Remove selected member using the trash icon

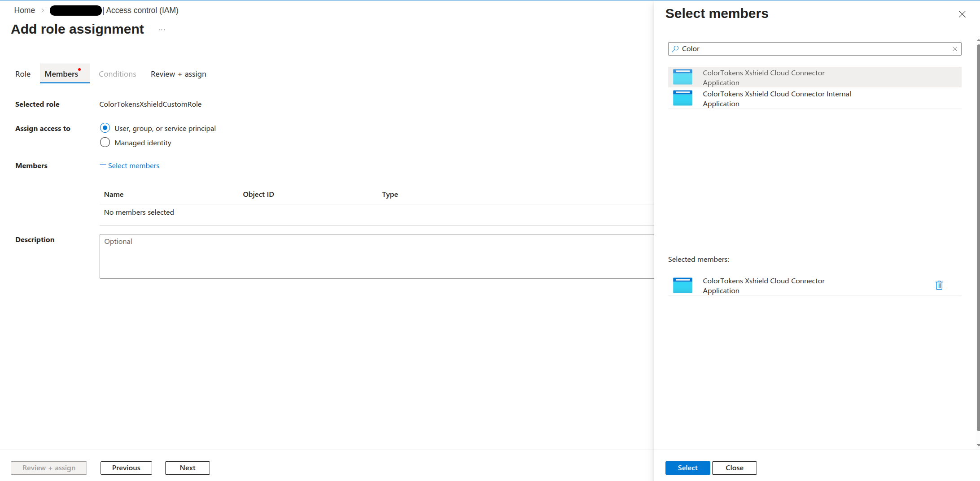[x=939, y=285]
